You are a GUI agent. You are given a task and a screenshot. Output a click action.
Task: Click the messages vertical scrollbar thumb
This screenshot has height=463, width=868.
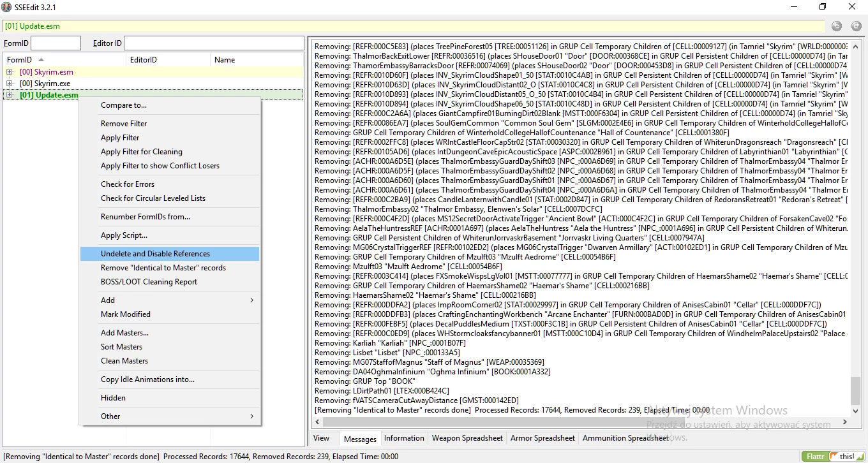coord(856,391)
